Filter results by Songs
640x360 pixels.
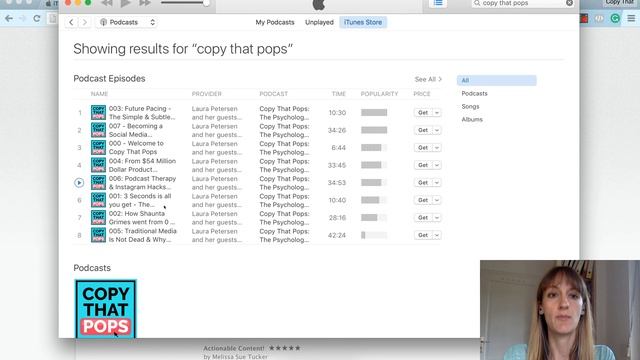(470, 107)
